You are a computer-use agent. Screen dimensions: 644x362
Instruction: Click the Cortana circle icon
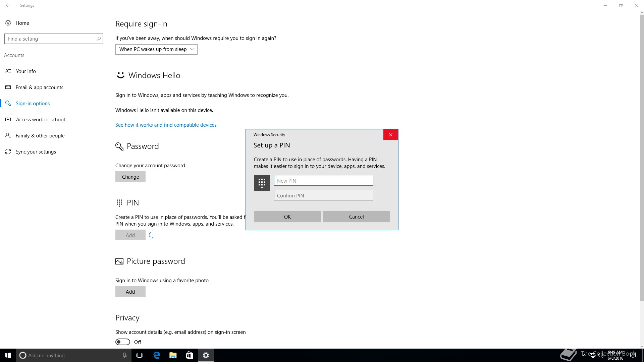[x=23, y=355]
